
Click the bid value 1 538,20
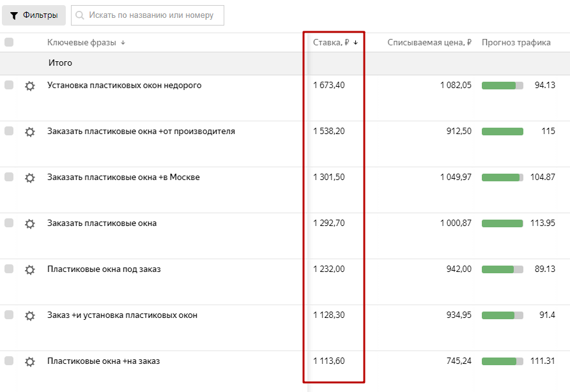click(329, 131)
